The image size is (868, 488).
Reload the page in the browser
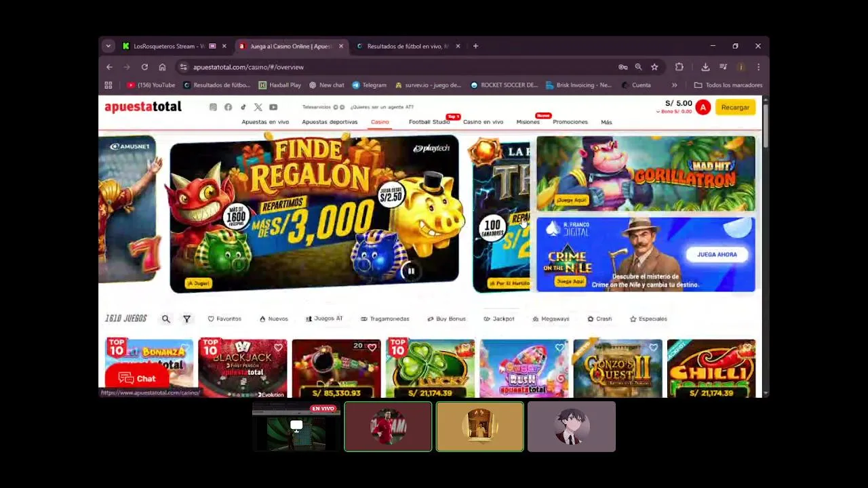tap(144, 67)
